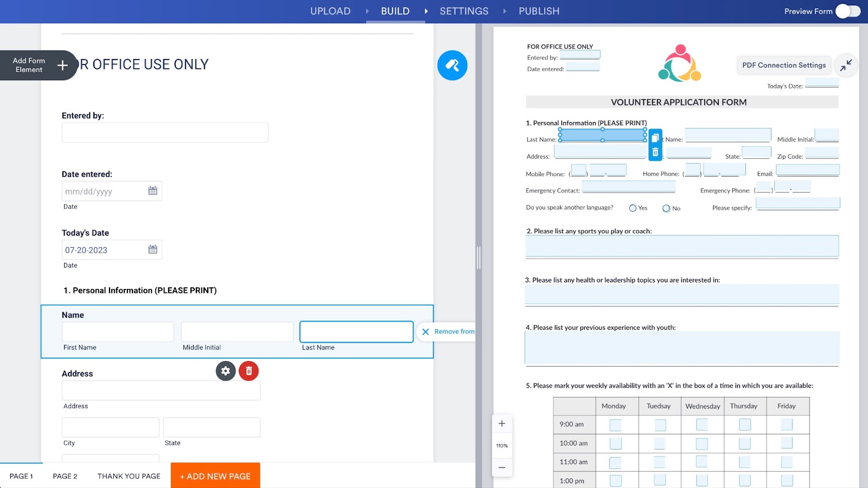
Task: Select Yes radio for another language
Action: (x=633, y=208)
